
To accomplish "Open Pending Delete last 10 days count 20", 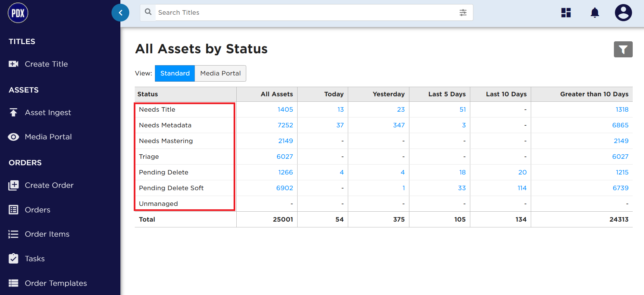I will point(523,172).
